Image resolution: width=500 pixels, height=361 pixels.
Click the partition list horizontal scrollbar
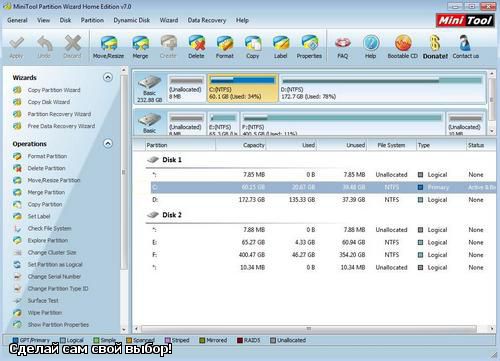pyautogui.click(x=309, y=329)
